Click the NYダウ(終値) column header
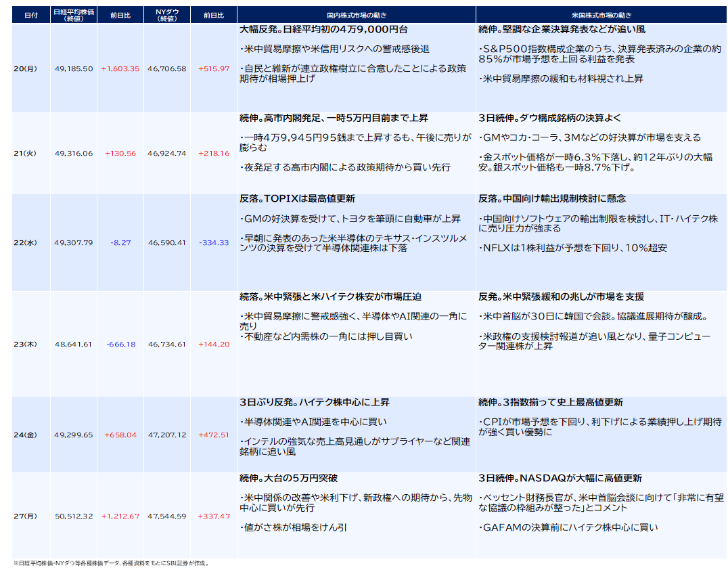 coord(166,15)
